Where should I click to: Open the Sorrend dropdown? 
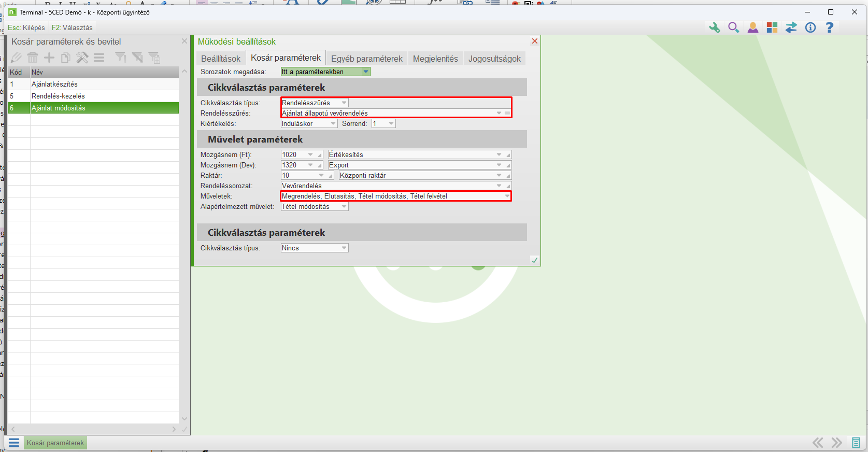(391, 123)
